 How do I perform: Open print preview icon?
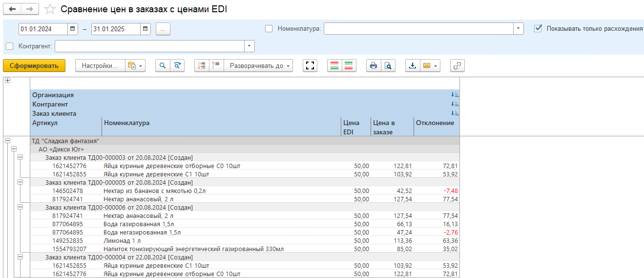point(388,66)
